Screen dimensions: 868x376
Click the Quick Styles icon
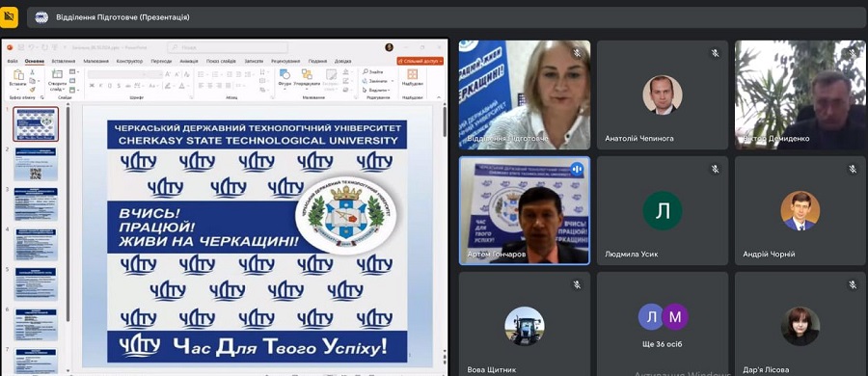pos(331,74)
